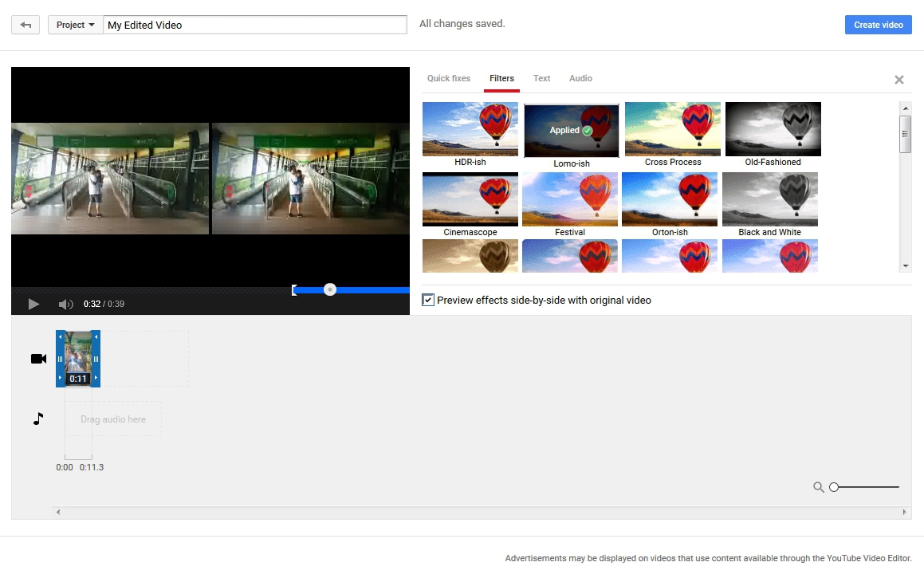The height and width of the screenshot is (574, 924).
Task: Click the green Applied checkmark on Lomo-ish
Action: tap(588, 130)
